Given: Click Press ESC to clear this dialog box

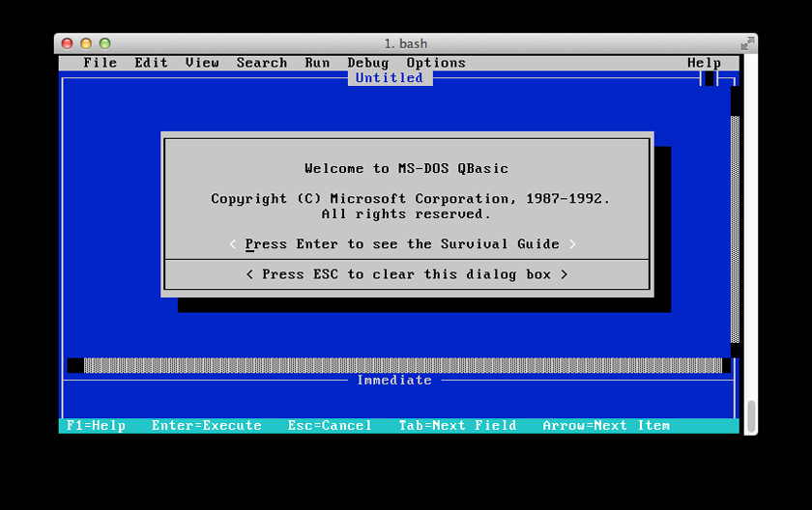Looking at the screenshot, I should [x=406, y=274].
